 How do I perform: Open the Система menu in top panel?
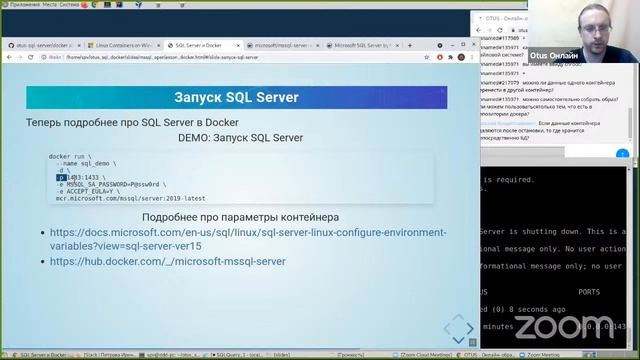(69, 4)
